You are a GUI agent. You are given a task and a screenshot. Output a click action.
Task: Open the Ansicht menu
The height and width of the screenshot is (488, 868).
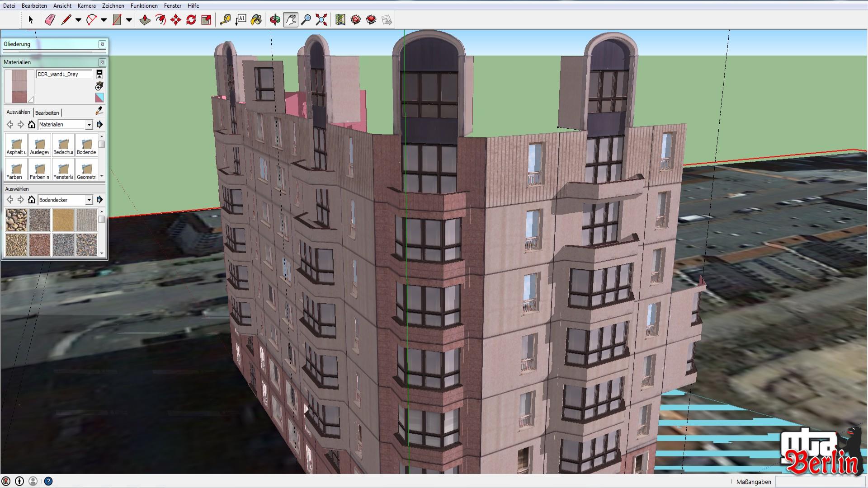click(62, 6)
